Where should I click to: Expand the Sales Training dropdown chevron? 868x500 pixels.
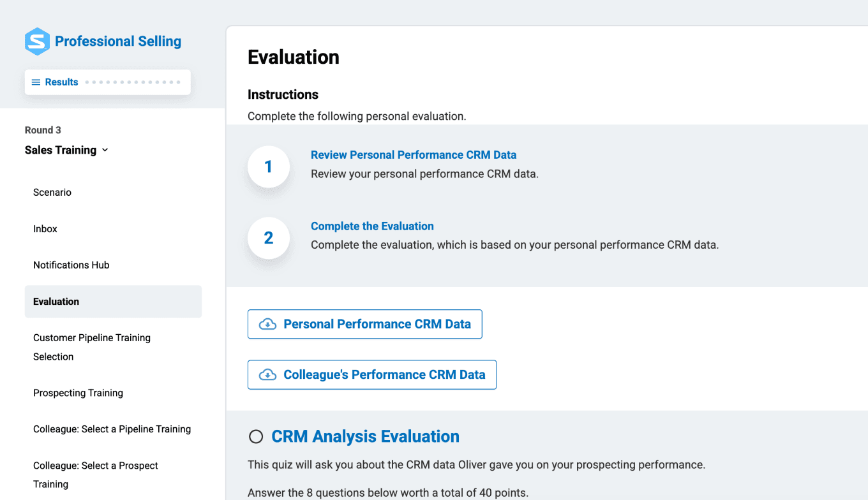click(105, 151)
